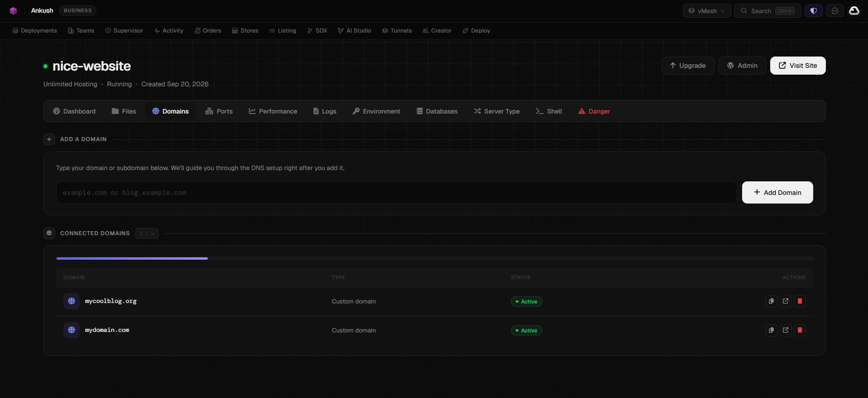The width and height of the screenshot is (868, 398).
Task: Open mycoolblog.org in new tab
Action: tap(786, 301)
